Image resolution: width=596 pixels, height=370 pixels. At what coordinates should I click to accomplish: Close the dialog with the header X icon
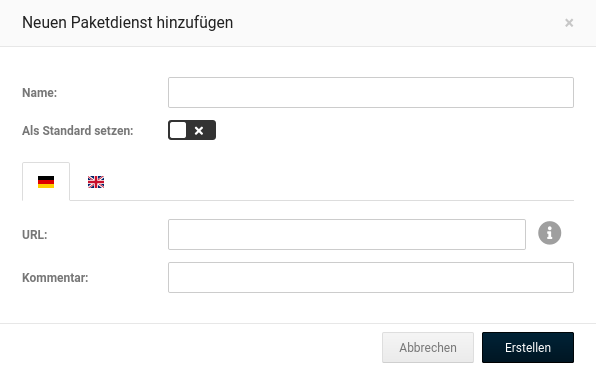[x=569, y=23]
